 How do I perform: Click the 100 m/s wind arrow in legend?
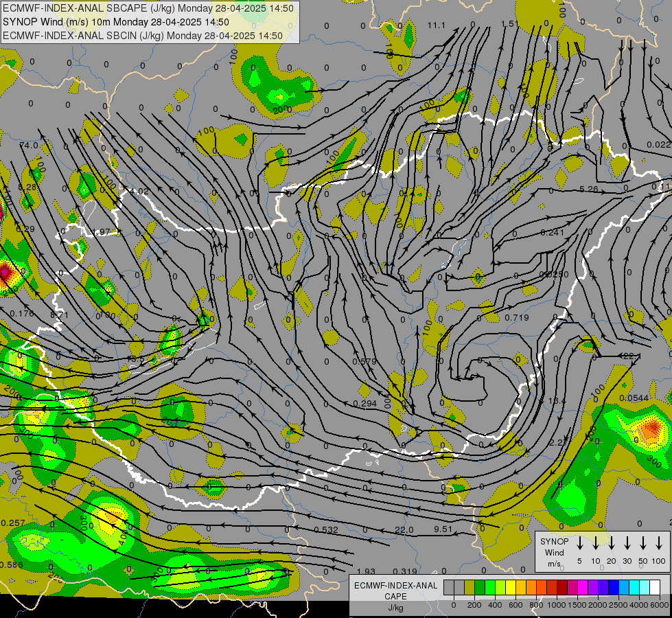[x=659, y=543]
